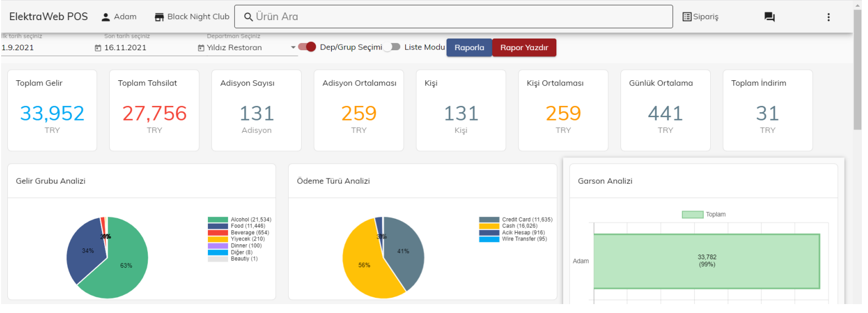Select the Toplam Gelir summary card
868x313 pixels.
(52, 110)
